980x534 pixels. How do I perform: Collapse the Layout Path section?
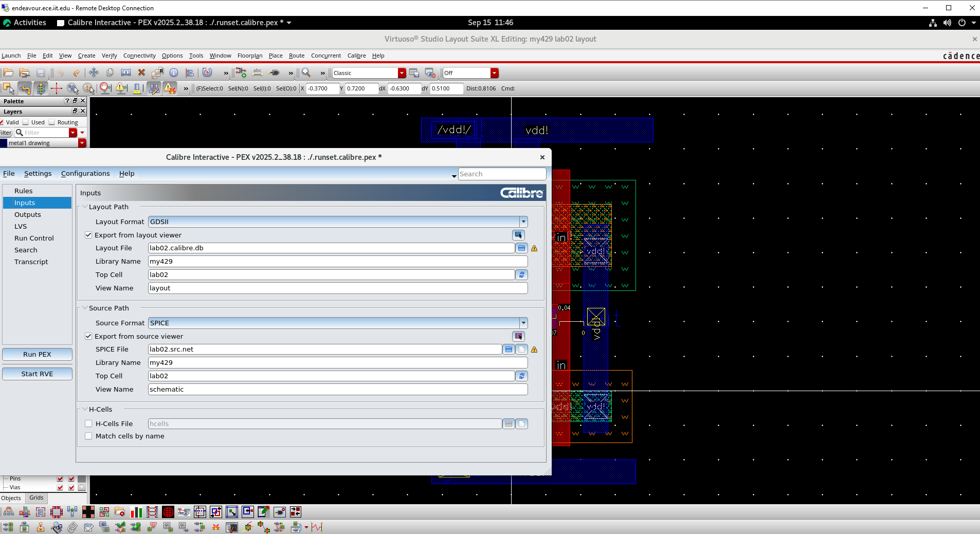point(85,207)
